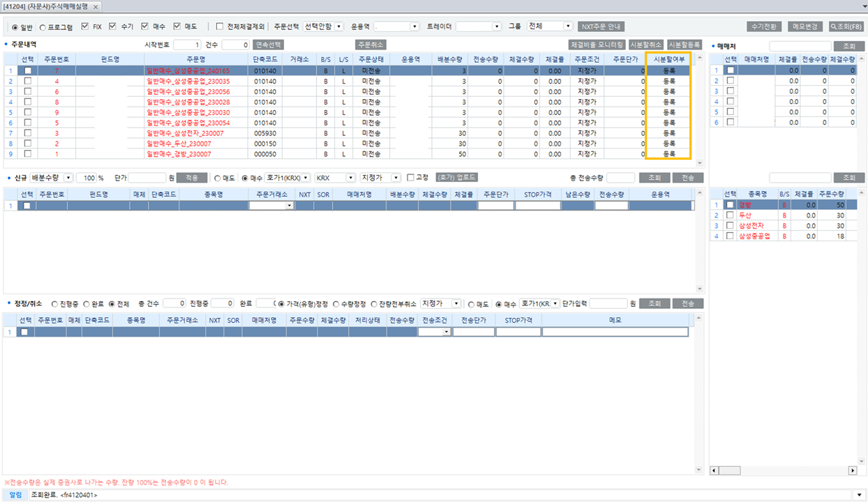Expand the 알림 status bar dropdown arrow
The image size is (868, 502).
pyautogui.click(x=861, y=495)
